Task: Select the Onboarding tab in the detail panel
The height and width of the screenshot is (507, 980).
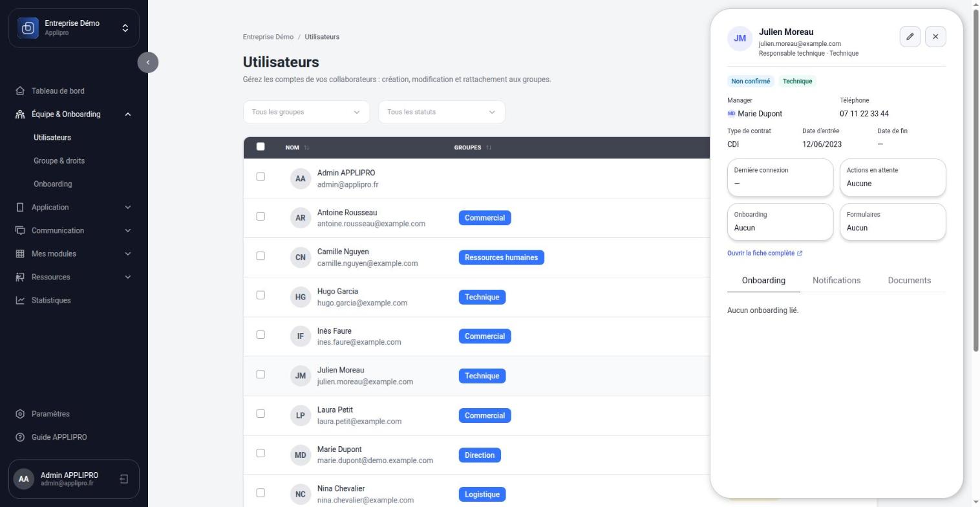Action: (x=763, y=281)
